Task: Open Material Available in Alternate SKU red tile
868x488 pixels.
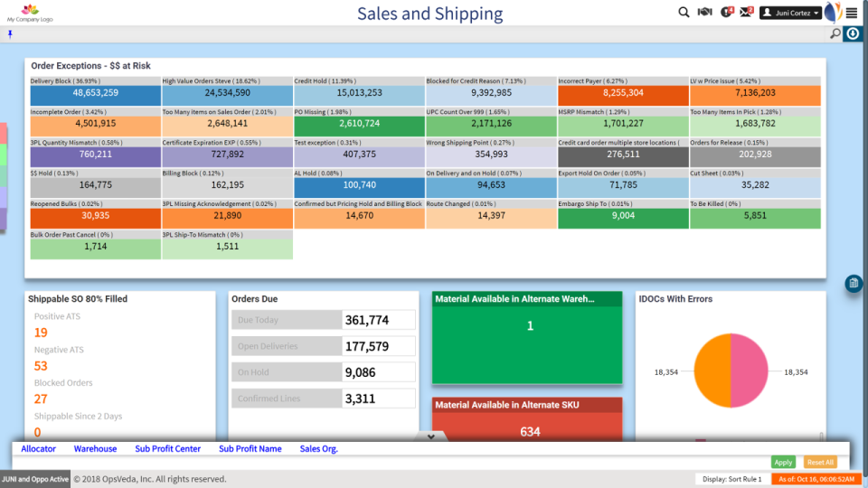Action: coord(527,419)
